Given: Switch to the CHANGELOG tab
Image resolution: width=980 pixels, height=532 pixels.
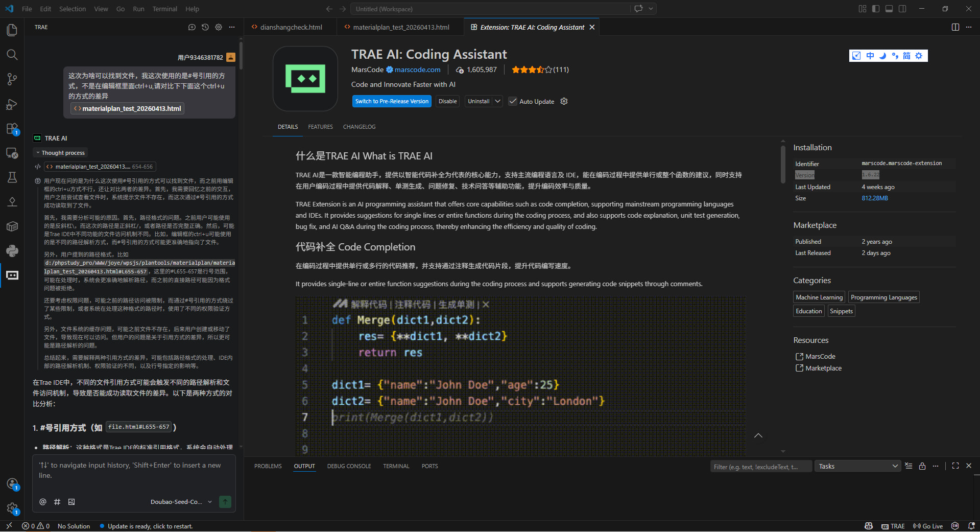Looking at the screenshot, I should 359,127.
